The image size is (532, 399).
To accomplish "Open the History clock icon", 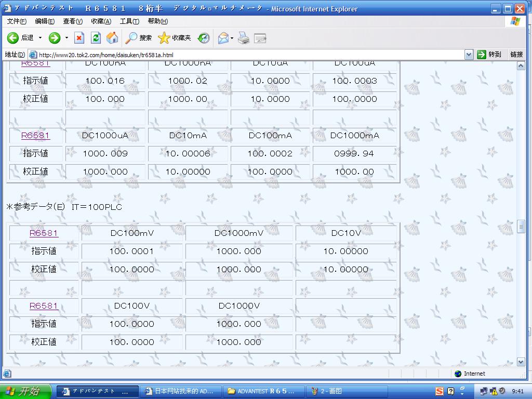I will pyautogui.click(x=204, y=38).
